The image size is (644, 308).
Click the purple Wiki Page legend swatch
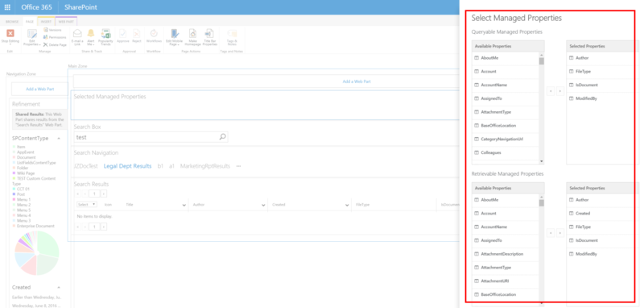point(14,173)
